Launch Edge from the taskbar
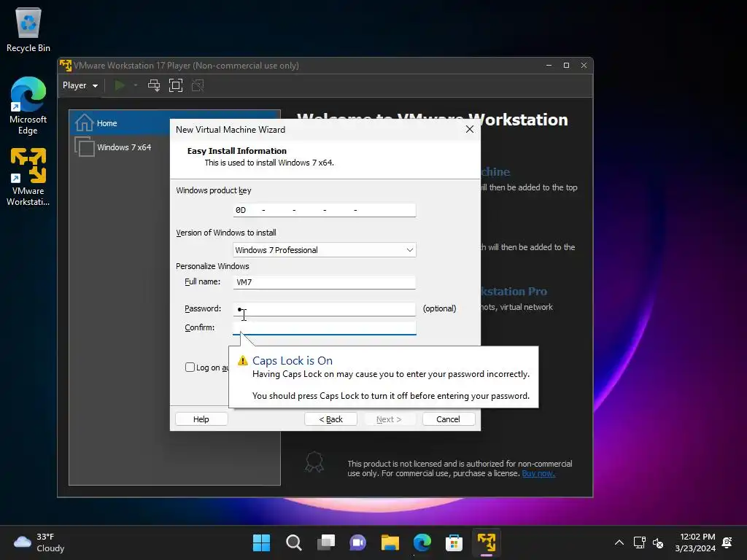This screenshot has width=747, height=560. 422,542
